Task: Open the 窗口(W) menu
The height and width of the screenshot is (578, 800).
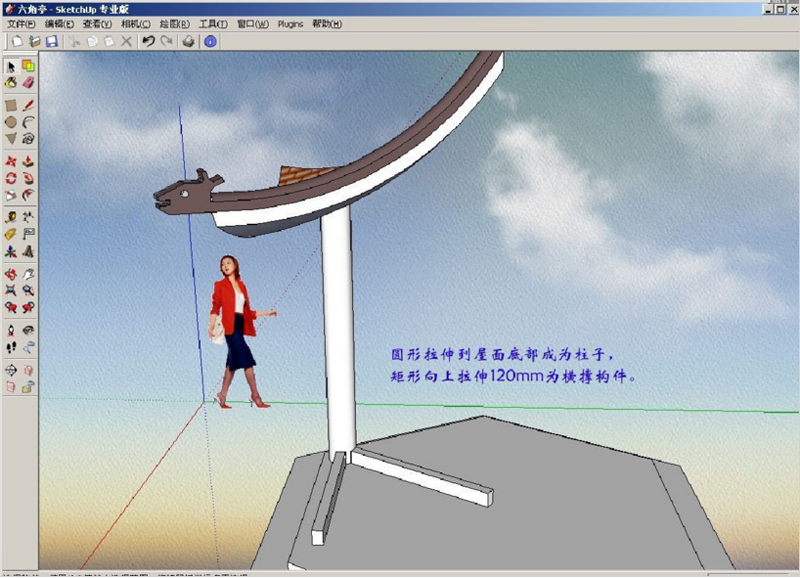Action: pos(253,24)
